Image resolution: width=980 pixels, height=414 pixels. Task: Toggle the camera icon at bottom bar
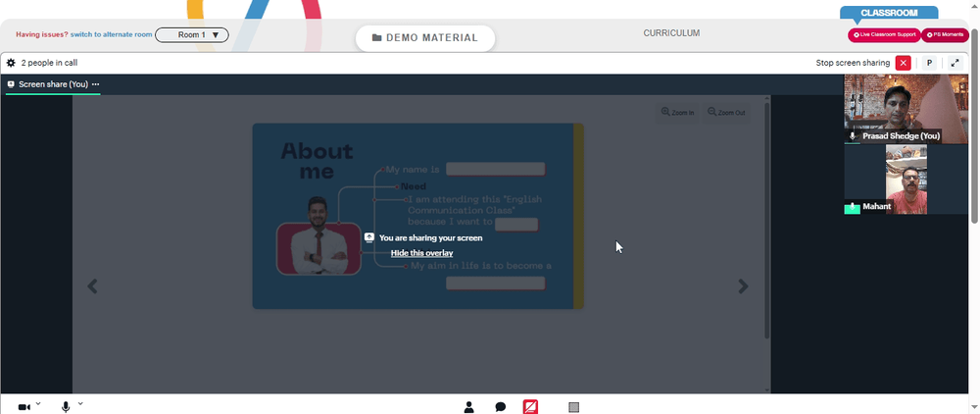[x=24, y=407]
